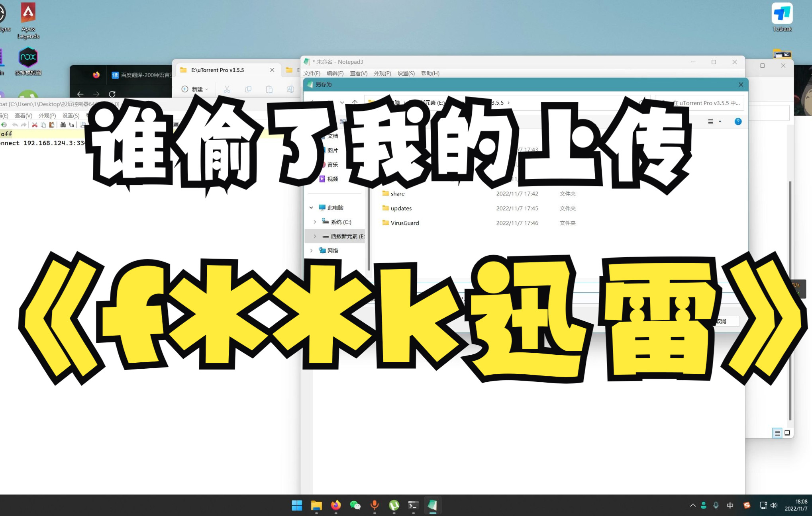
Task: Click the volume icon in system tray
Action: click(774, 505)
